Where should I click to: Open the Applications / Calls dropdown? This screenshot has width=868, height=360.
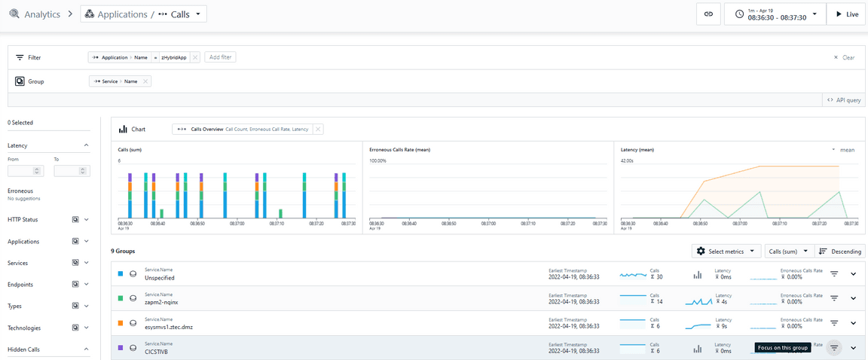(x=143, y=14)
